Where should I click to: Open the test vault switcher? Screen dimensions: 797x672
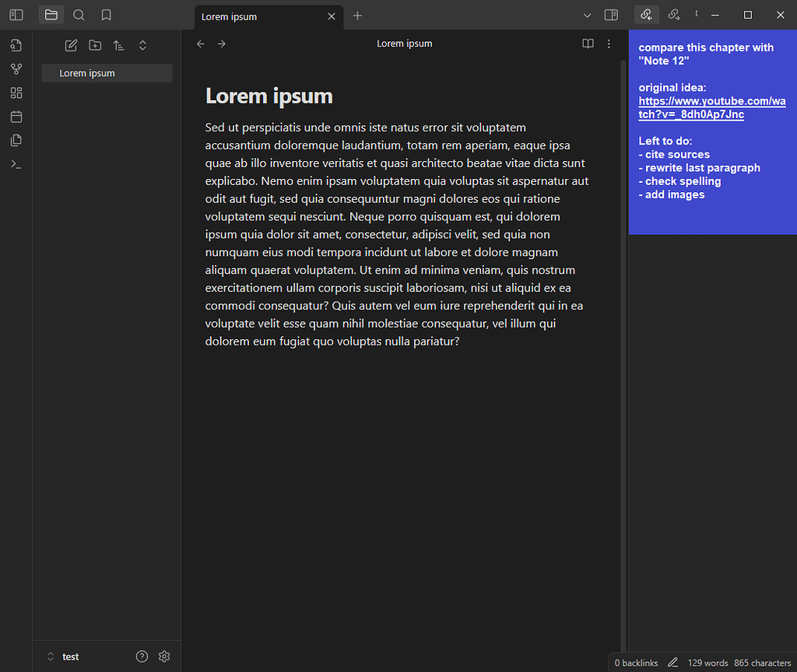(63, 656)
